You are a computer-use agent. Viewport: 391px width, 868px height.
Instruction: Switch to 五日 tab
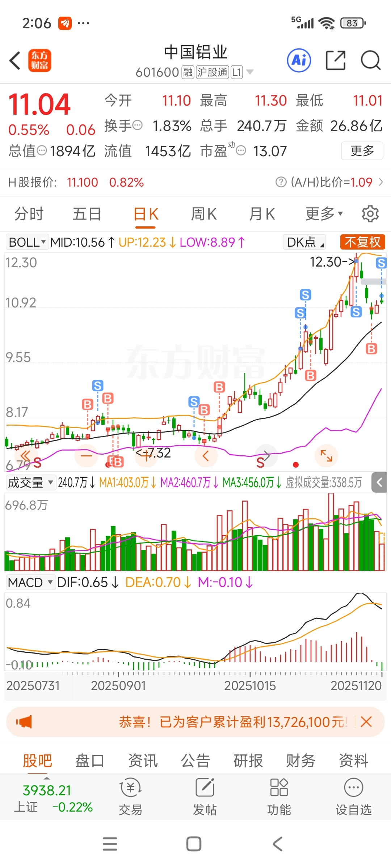(x=87, y=214)
